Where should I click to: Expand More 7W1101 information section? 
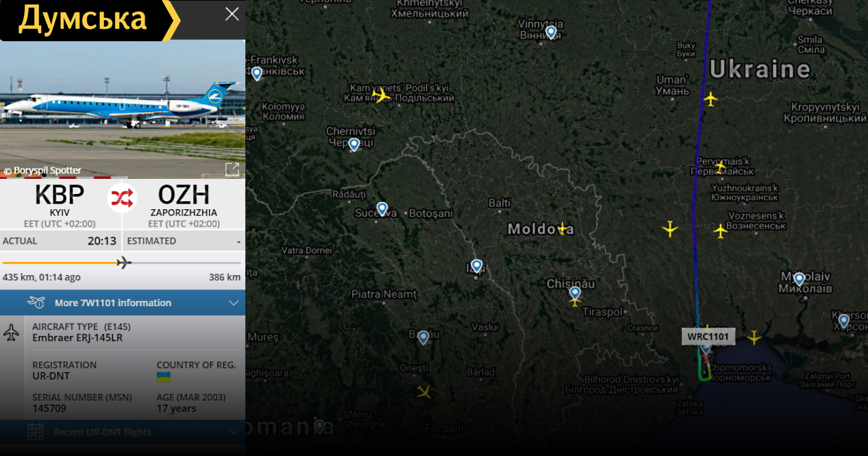[x=122, y=303]
